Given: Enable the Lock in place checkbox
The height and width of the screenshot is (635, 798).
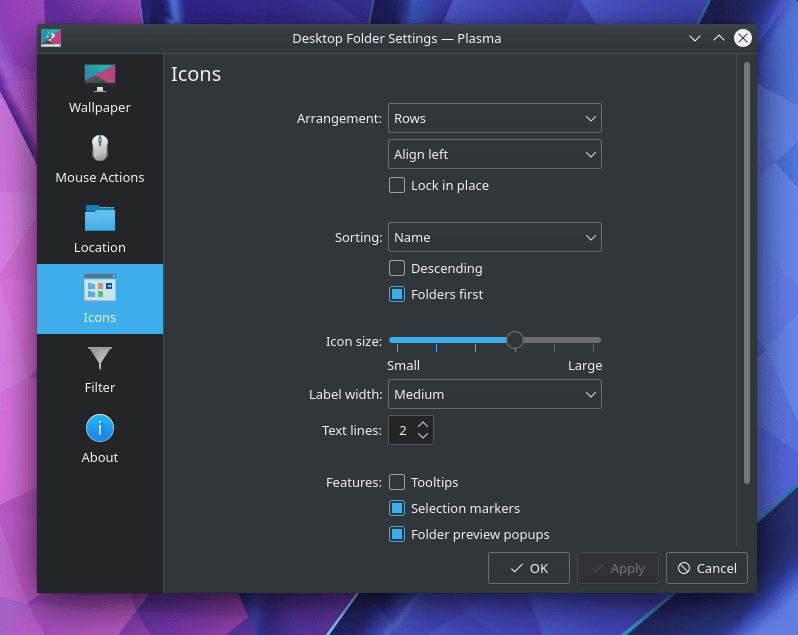Looking at the screenshot, I should point(397,185).
